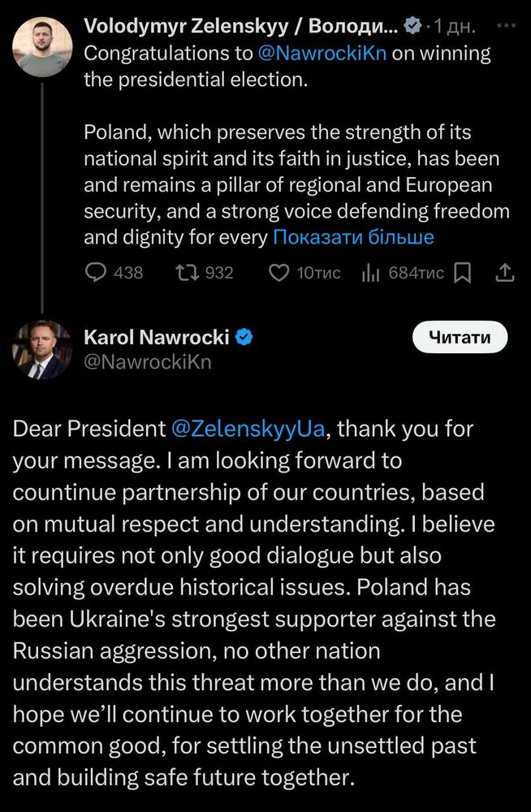The width and height of the screenshot is (531, 812).
Task: Open Zelenskyy's profile picture
Action: click(40, 48)
